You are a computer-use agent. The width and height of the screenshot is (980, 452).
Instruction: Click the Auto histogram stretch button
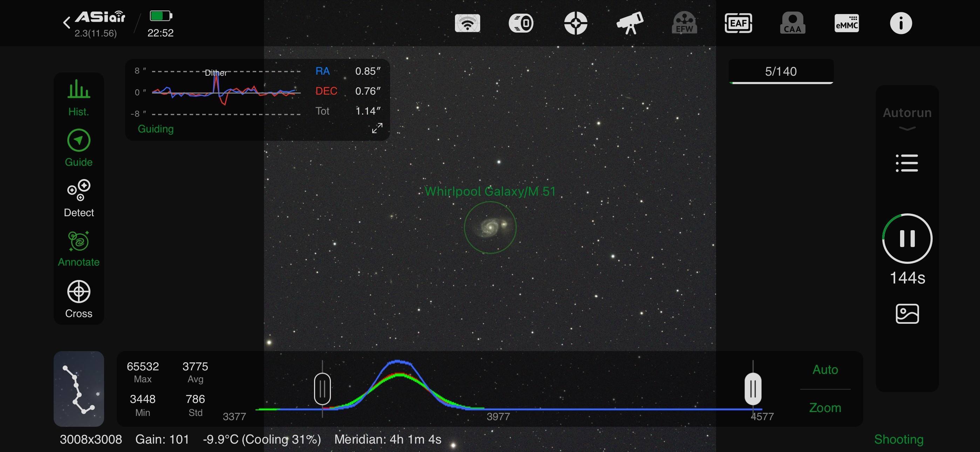(825, 369)
